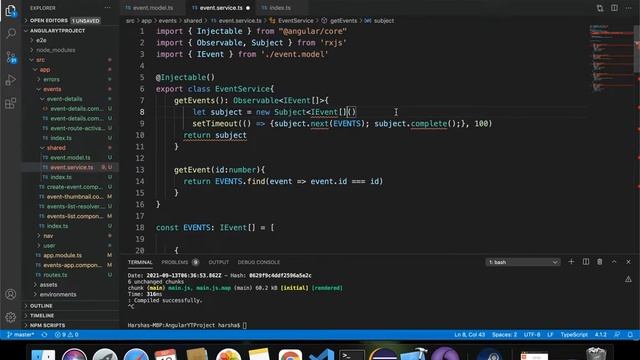Expand the errors folder

[51, 80]
